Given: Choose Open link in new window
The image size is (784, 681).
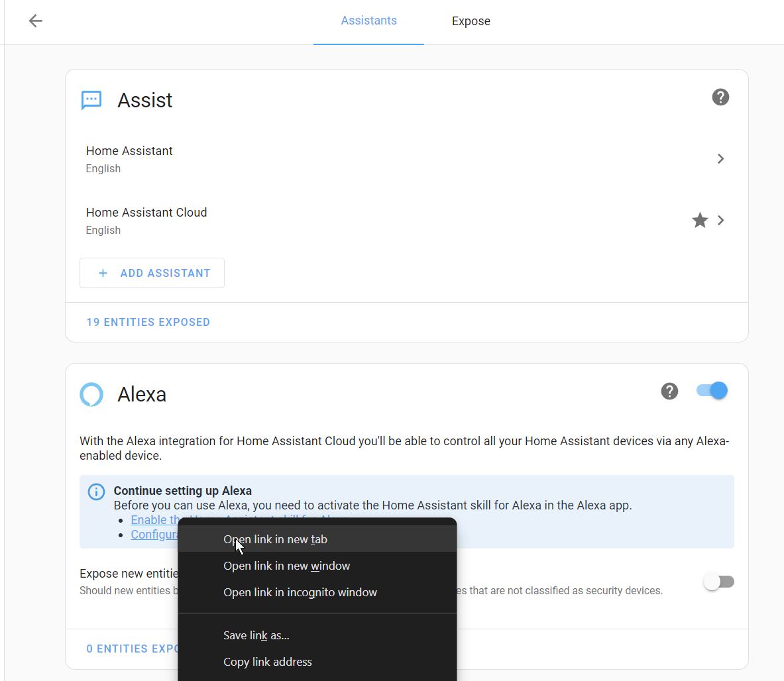Looking at the screenshot, I should (x=286, y=566).
